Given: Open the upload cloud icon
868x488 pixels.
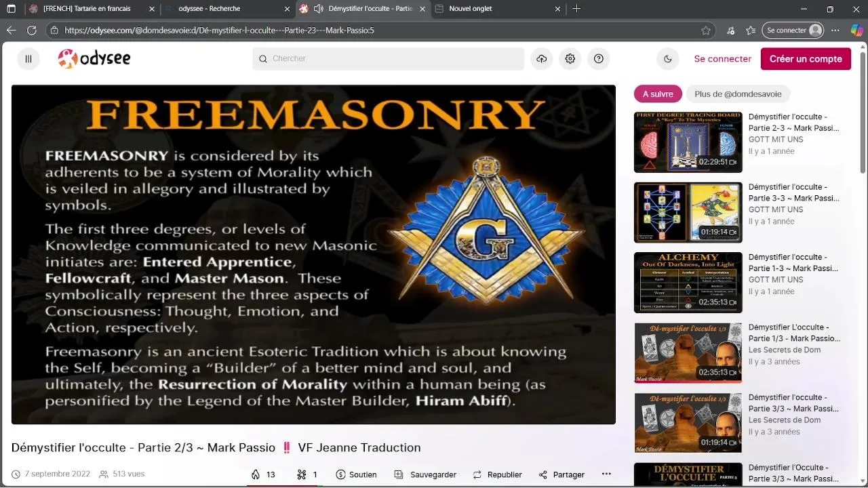Looking at the screenshot, I should 541,59.
